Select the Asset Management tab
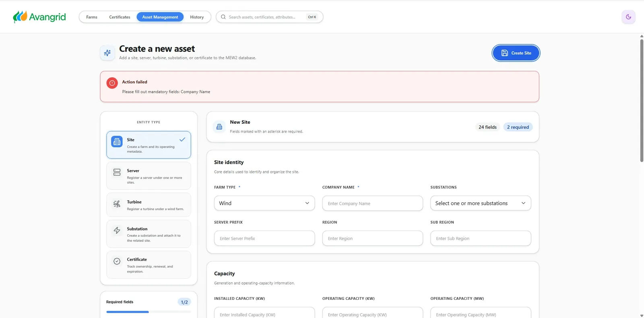 click(x=160, y=17)
